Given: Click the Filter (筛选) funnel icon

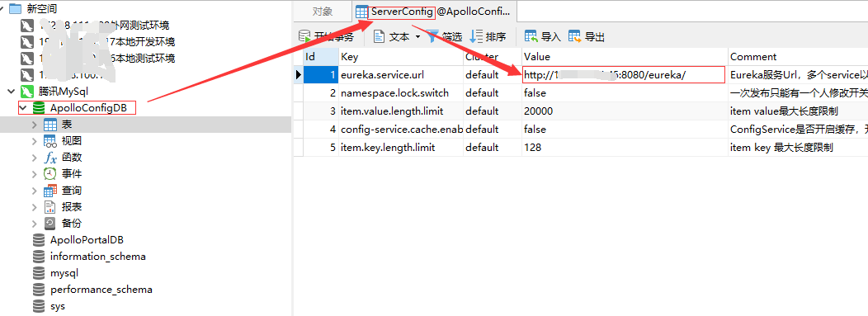Looking at the screenshot, I should click(x=433, y=36).
